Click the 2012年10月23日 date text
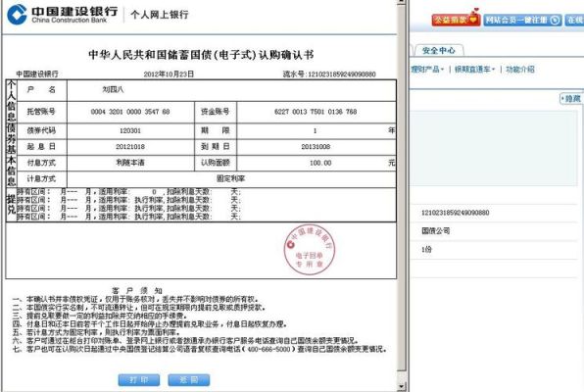Screen dimensions: 584x392 (x=169, y=74)
